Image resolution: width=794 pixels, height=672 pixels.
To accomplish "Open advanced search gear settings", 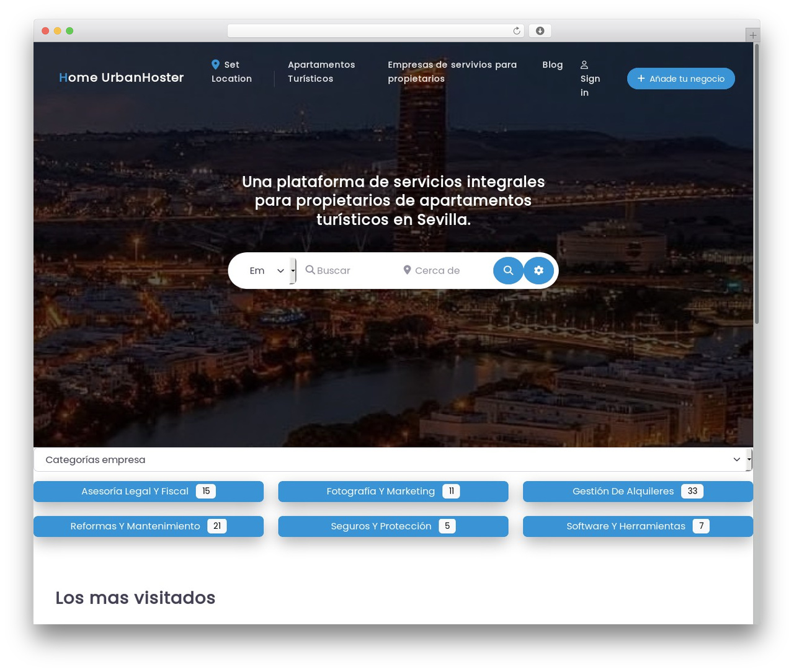I will pos(538,270).
